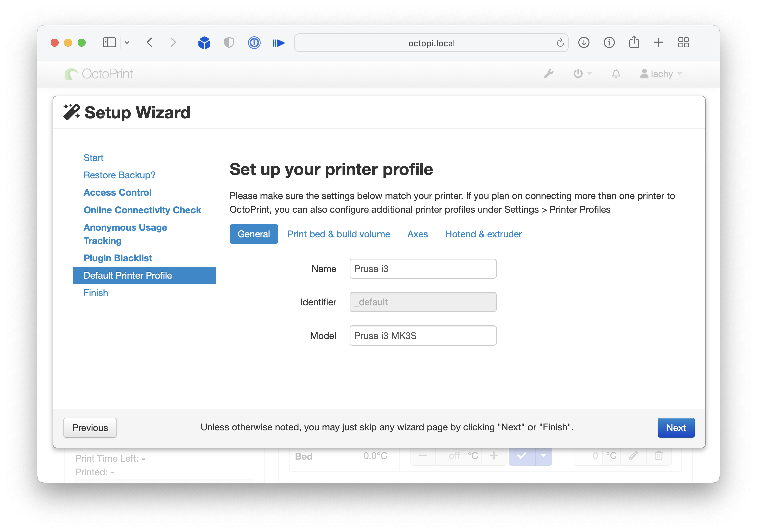The image size is (757, 532).
Task: Switch to the Axes tab
Action: click(417, 234)
